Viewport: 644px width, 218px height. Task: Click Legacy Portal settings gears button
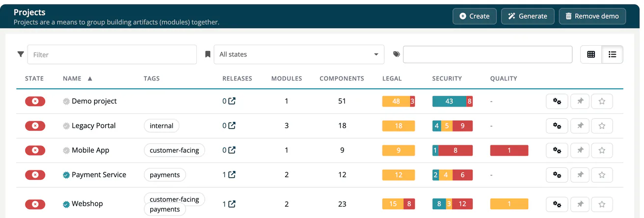coord(557,126)
